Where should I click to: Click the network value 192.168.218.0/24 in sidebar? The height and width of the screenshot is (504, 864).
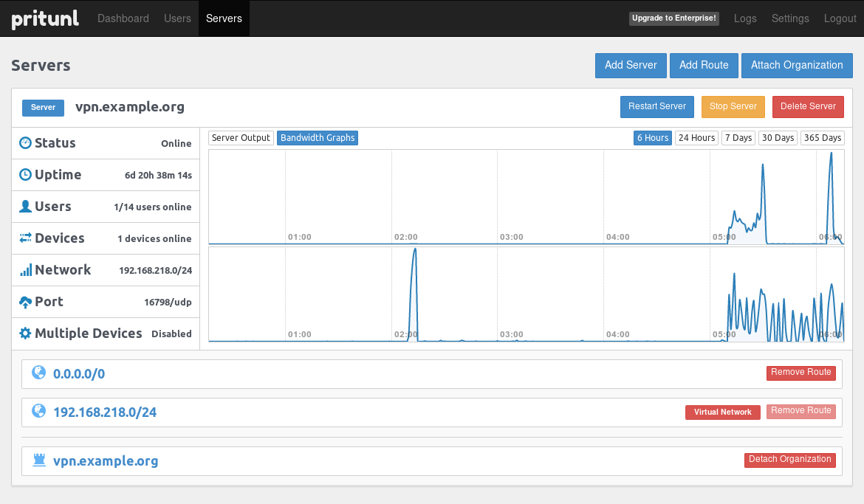click(x=155, y=271)
